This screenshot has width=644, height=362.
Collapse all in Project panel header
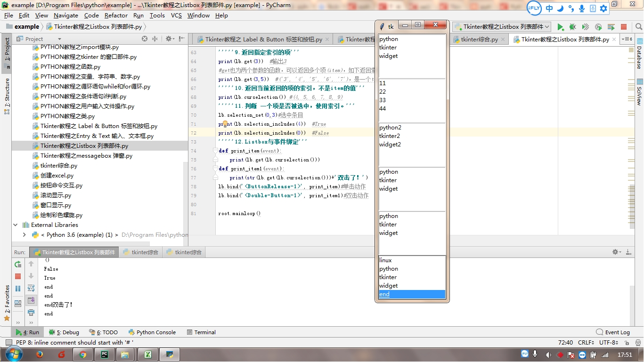pyautogui.click(x=155, y=39)
